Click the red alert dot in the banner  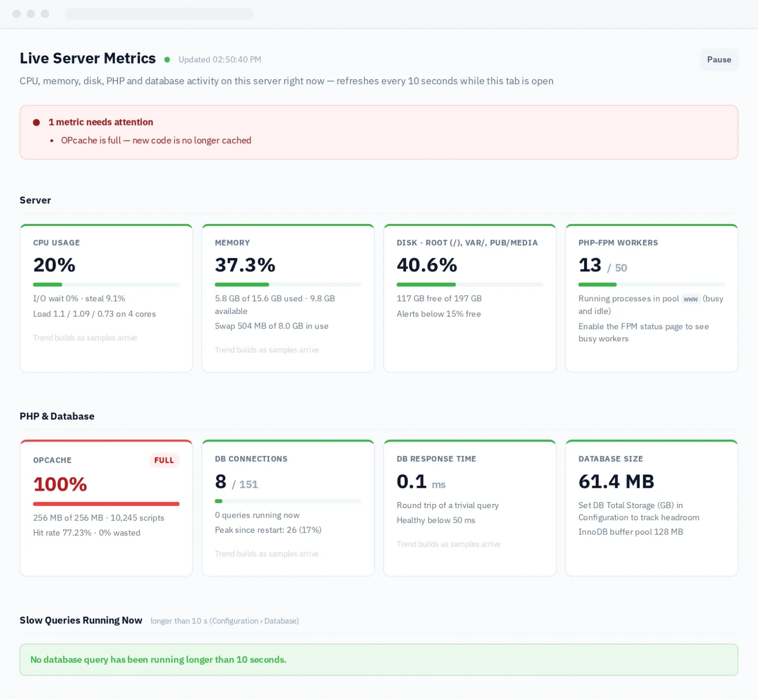(x=36, y=122)
